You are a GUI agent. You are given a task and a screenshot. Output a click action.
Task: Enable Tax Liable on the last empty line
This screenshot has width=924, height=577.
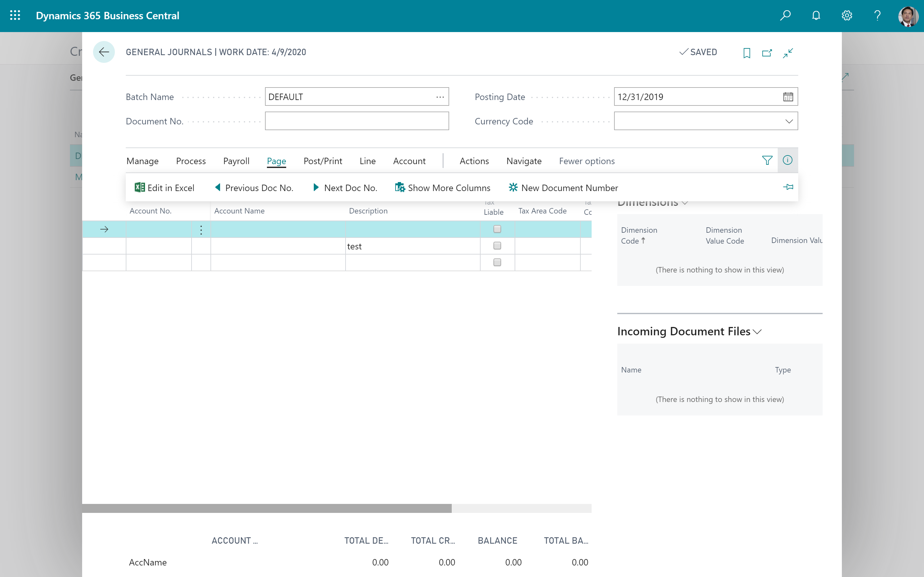coord(497,262)
